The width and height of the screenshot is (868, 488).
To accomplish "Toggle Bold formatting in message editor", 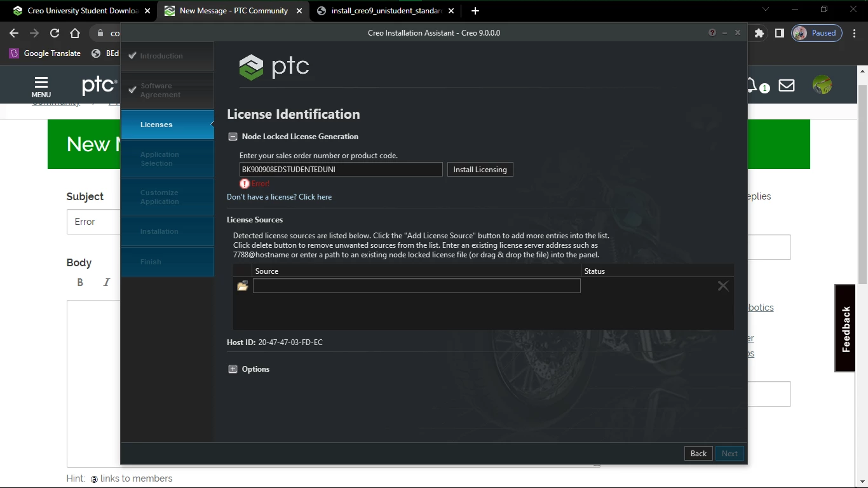I will pos(80,282).
